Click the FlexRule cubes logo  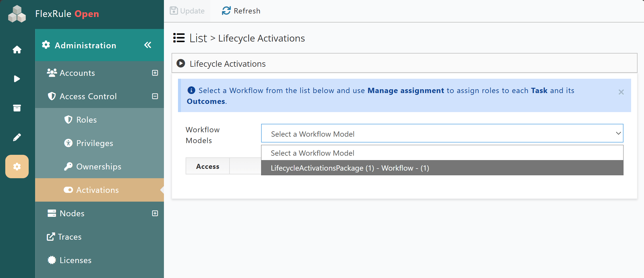pos(17,14)
